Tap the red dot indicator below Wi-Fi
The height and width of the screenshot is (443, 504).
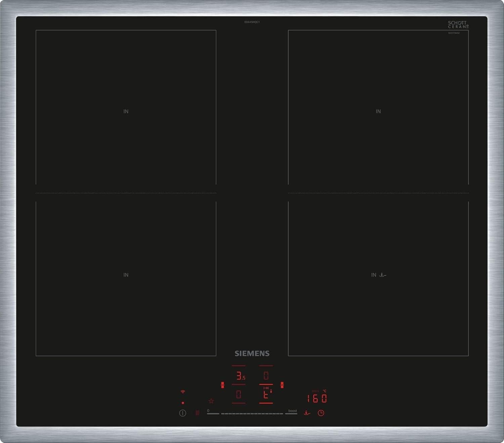(183, 403)
